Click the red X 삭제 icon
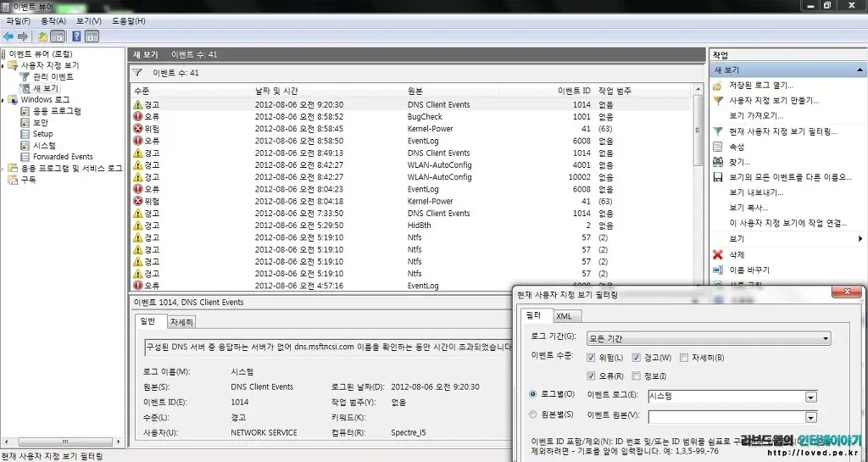 pyautogui.click(x=718, y=255)
